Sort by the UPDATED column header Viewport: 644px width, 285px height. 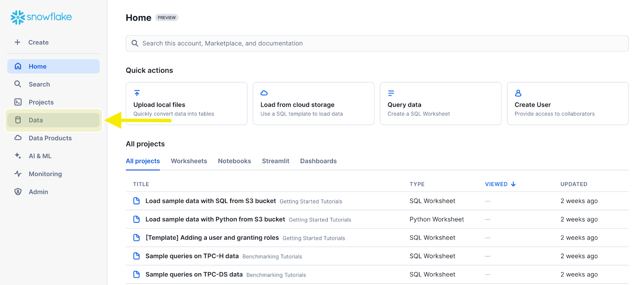click(574, 184)
